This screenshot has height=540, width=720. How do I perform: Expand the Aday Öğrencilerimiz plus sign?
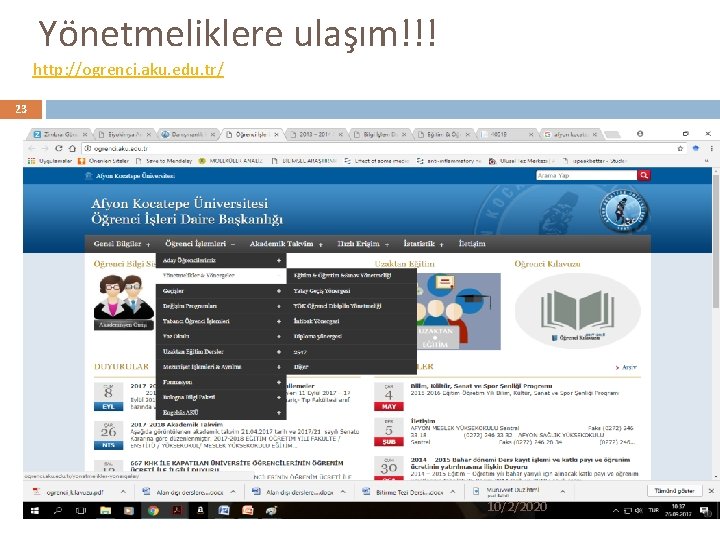(x=279, y=260)
